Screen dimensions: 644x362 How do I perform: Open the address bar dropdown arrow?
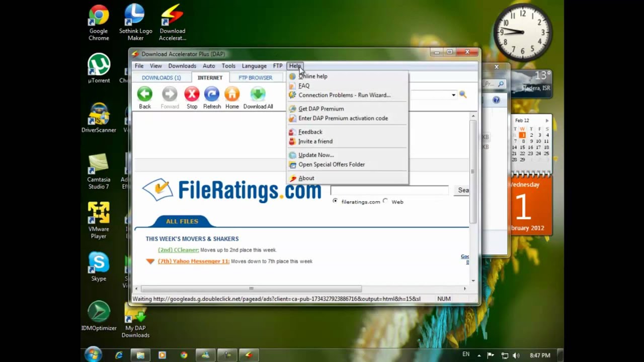click(453, 95)
